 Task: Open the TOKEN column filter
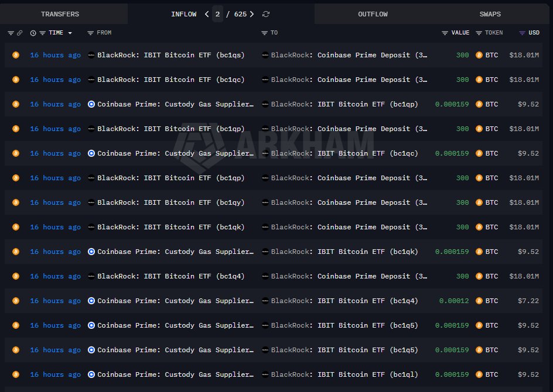[479, 33]
